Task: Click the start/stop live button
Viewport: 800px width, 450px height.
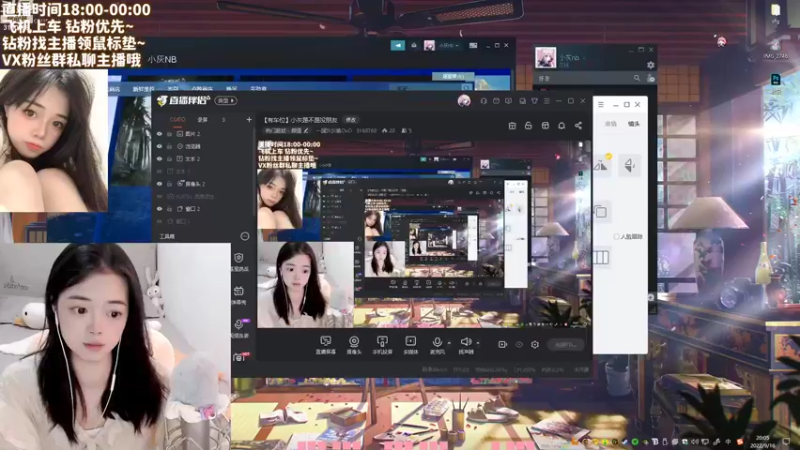Action: point(565,344)
